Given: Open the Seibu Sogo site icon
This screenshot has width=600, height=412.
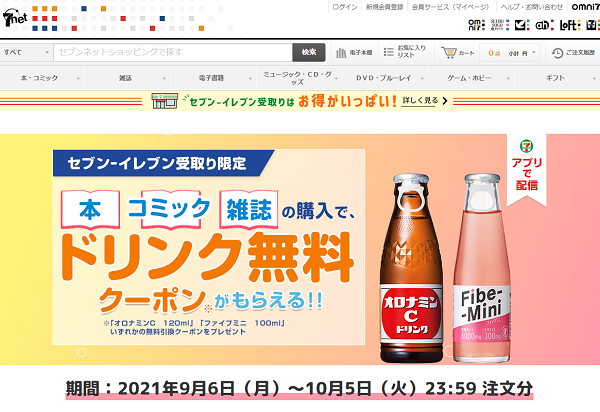Looking at the screenshot, I should (x=500, y=25).
